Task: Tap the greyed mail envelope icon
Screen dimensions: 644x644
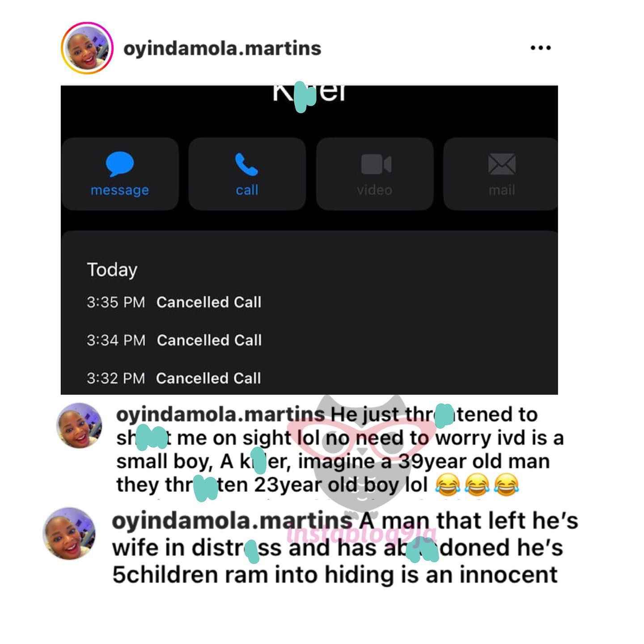Action: pos(502,164)
